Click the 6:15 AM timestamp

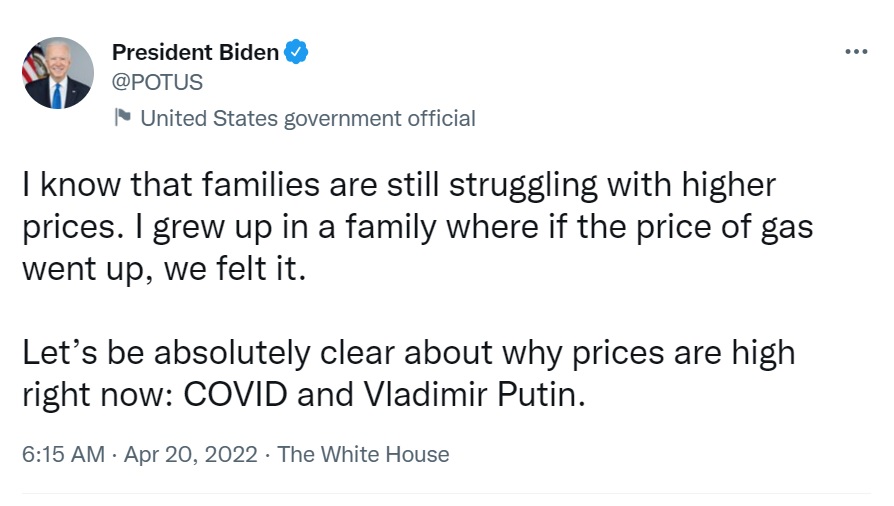click(x=62, y=454)
